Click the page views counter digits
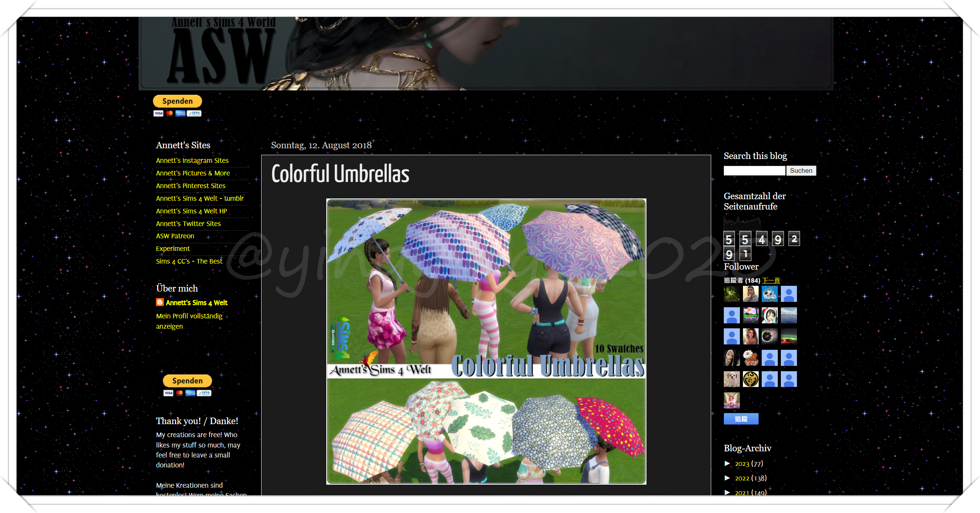 761,246
